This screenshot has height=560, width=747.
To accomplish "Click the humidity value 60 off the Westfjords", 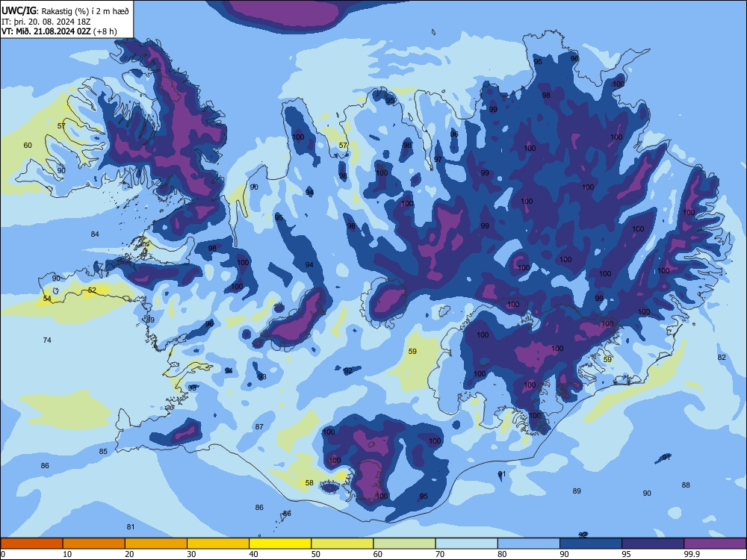I will (28, 145).
